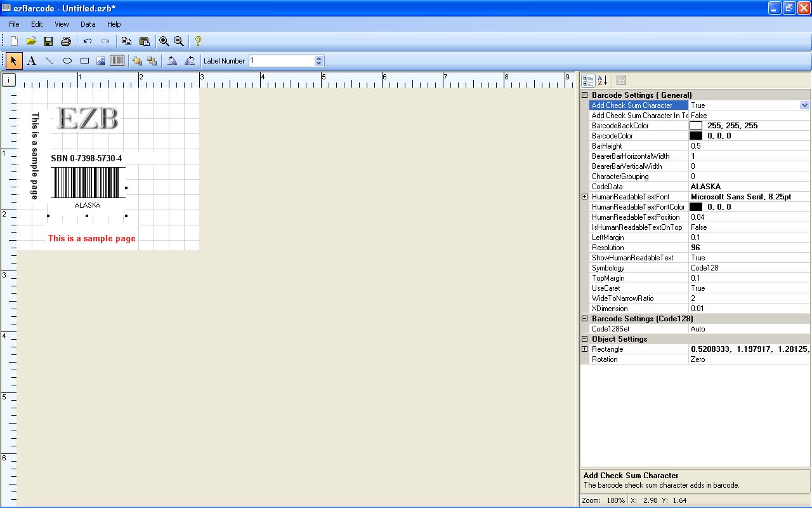Open the Data menu
Screen dimensions: 812x508
click(x=88, y=24)
